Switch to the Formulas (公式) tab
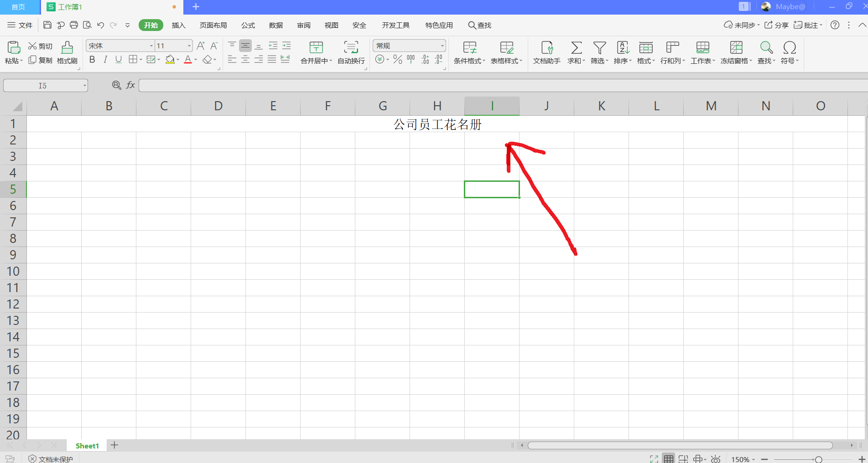 tap(248, 25)
